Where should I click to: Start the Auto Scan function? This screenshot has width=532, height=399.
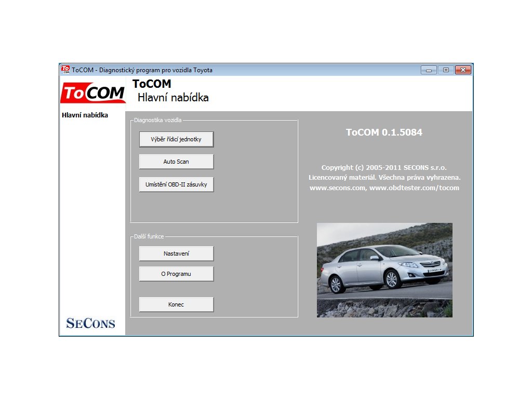[x=176, y=162]
